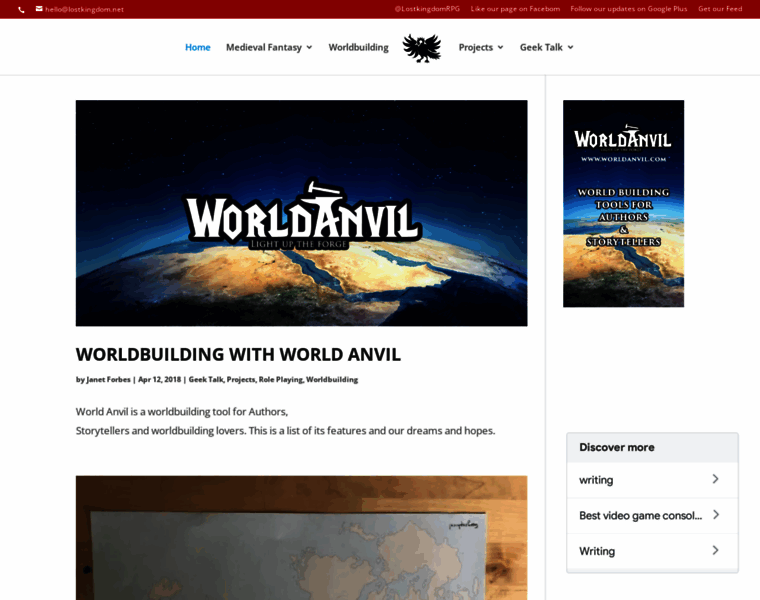Click the phone icon in top bar

21,9
